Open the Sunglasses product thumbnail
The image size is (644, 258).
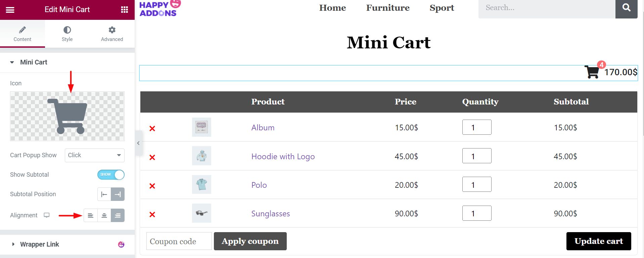(201, 213)
